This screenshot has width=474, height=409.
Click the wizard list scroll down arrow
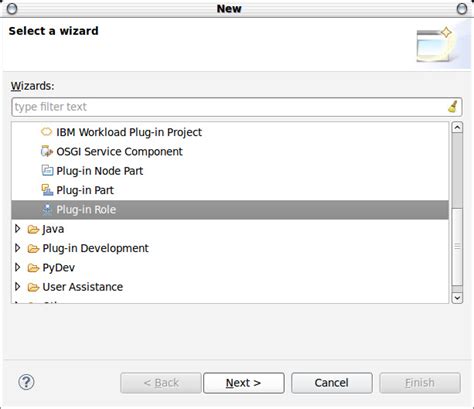click(x=457, y=298)
